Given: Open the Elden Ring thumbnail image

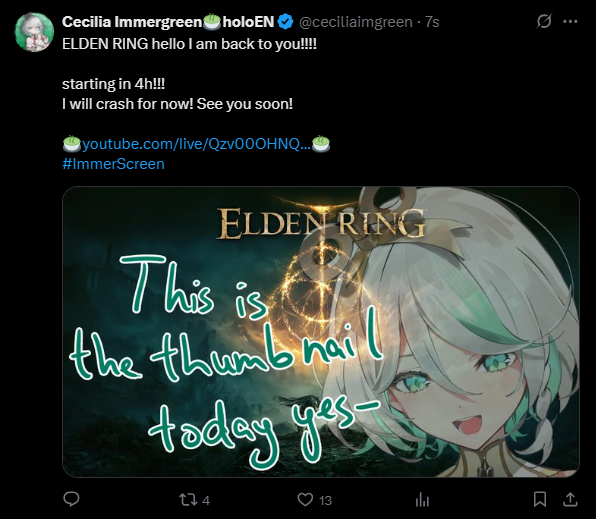Looking at the screenshot, I should click(321, 332).
